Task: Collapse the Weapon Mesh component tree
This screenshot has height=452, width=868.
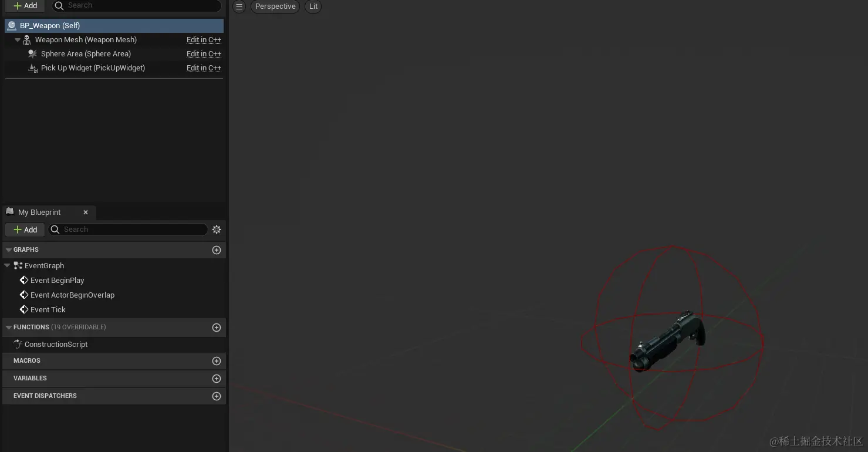Action: click(18, 40)
